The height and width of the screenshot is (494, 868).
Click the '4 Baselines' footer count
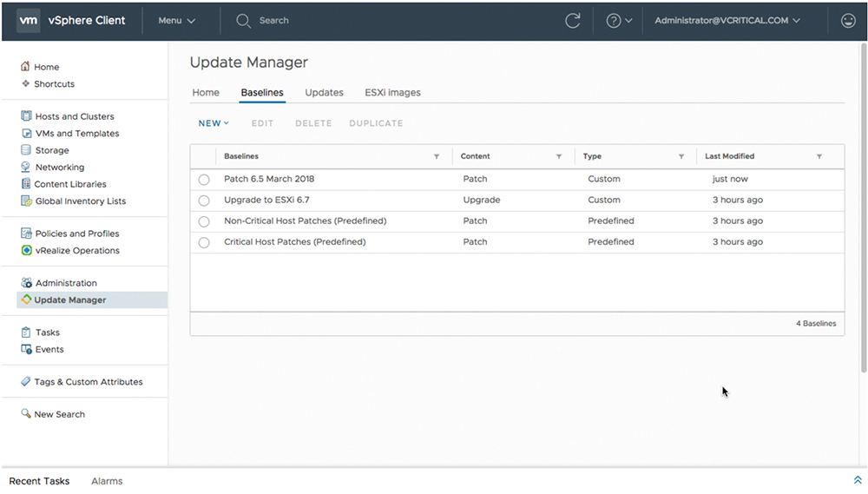pyautogui.click(x=816, y=324)
